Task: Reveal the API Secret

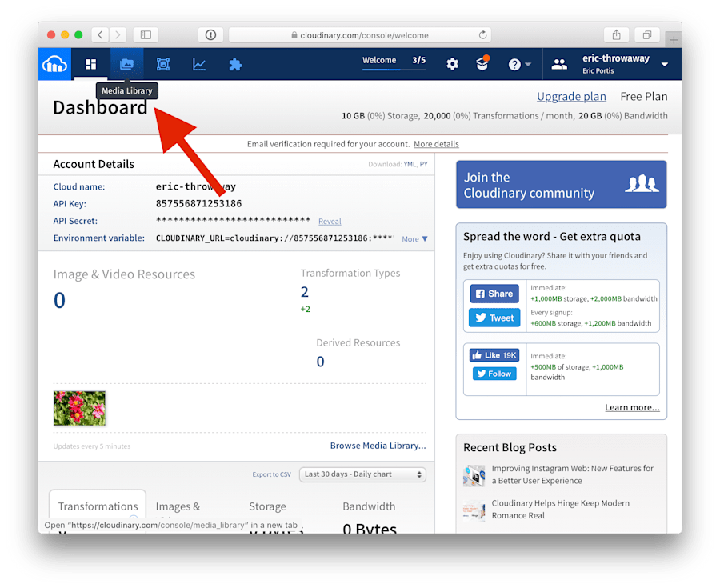Action: [x=330, y=222]
